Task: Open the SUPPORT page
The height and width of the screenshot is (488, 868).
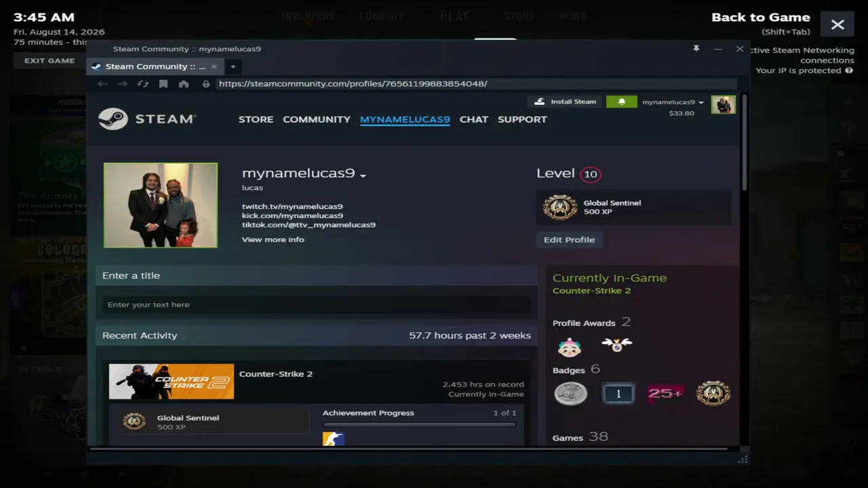Action: click(522, 119)
